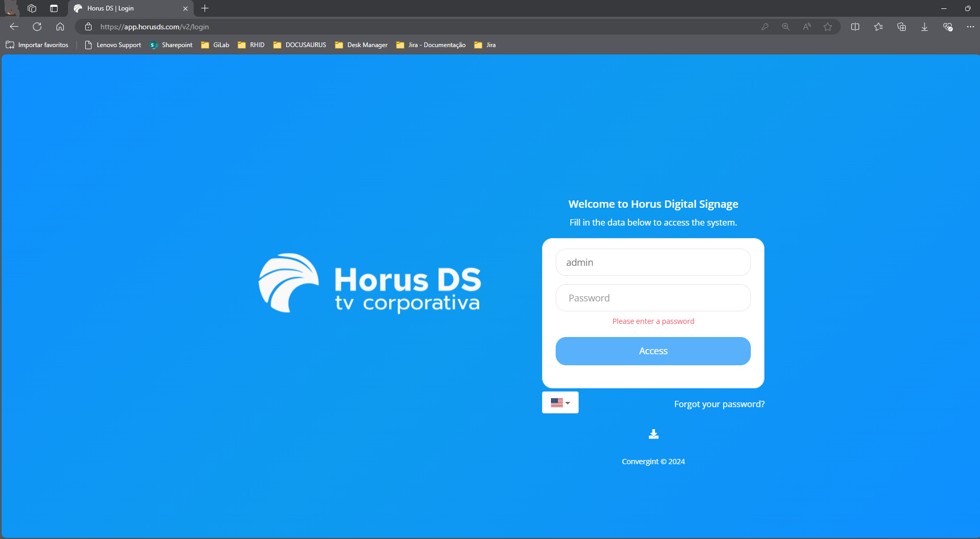
Task: Open the language flag selector
Action: [x=560, y=402]
